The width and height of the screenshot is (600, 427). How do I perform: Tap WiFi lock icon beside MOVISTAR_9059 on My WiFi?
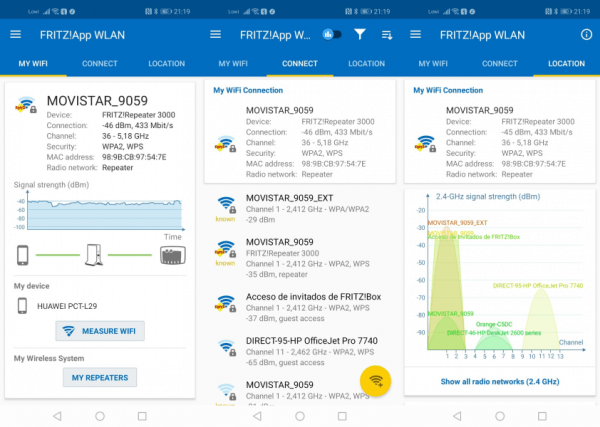(x=26, y=104)
